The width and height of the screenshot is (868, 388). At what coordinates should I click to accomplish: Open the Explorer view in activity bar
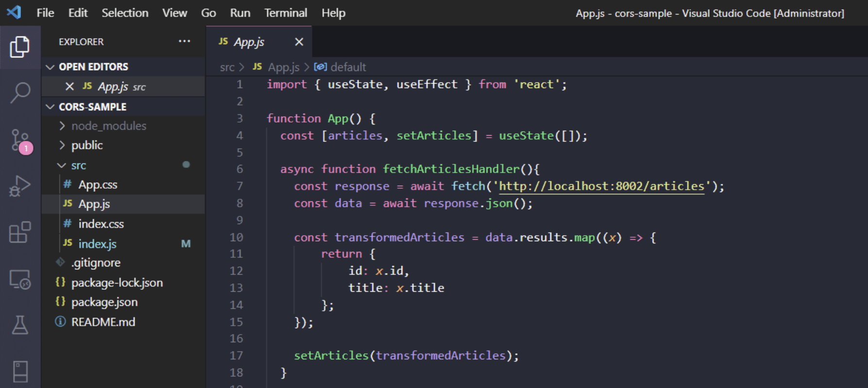(20, 47)
